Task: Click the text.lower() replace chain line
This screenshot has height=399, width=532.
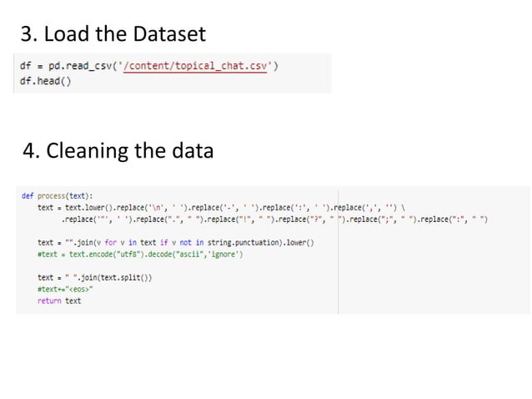Action: click(x=221, y=208)
